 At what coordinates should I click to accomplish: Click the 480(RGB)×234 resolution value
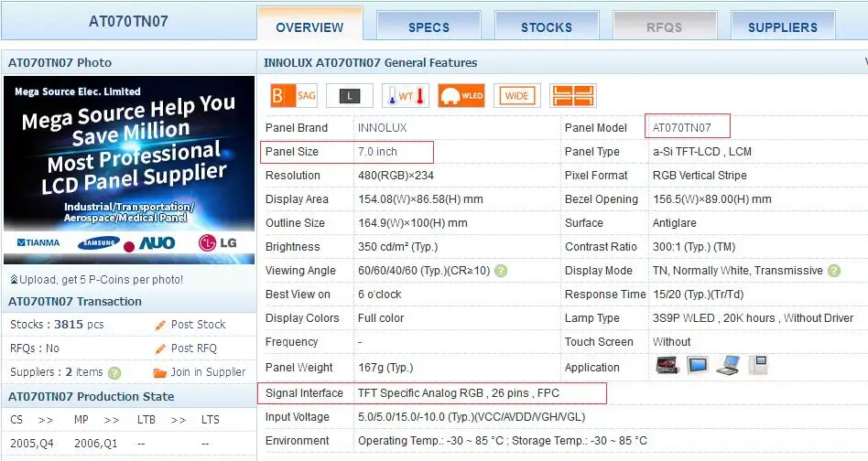click(x=396, y=176)
